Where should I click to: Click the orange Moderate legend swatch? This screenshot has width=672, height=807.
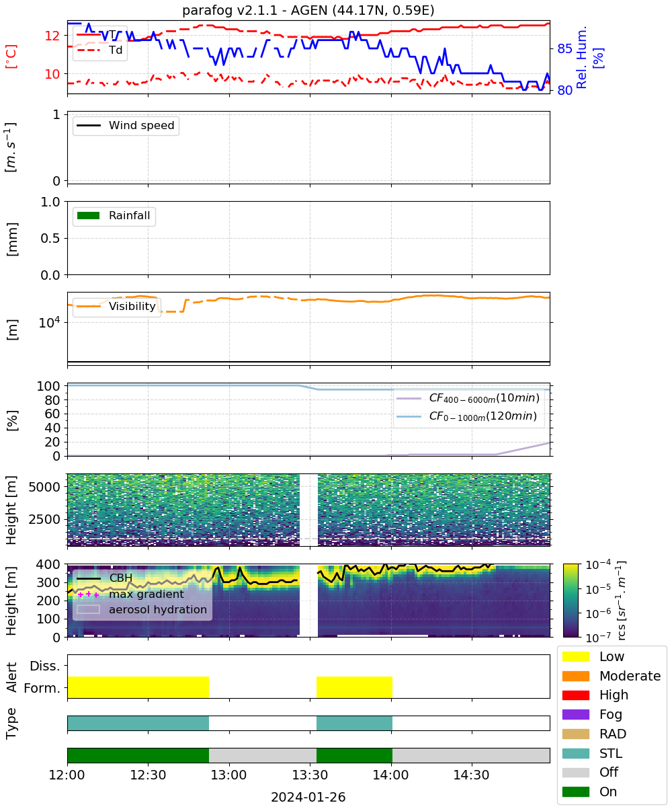click(x=576, y=676)
